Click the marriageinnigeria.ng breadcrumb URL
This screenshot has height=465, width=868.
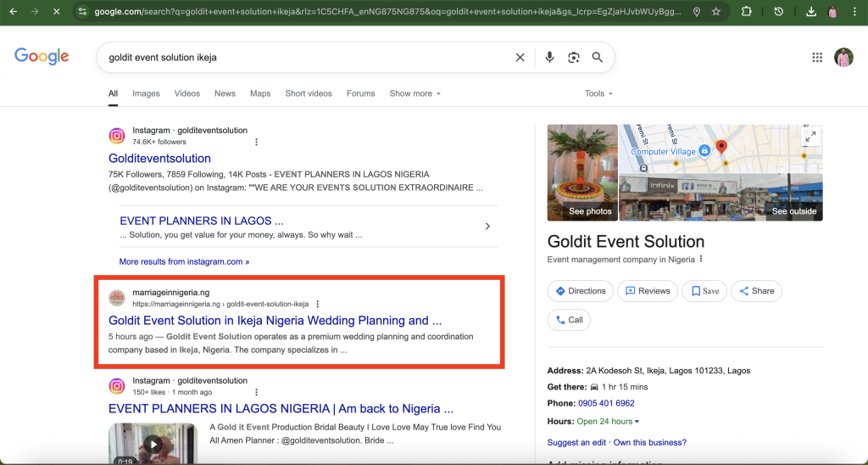point(220,304)
